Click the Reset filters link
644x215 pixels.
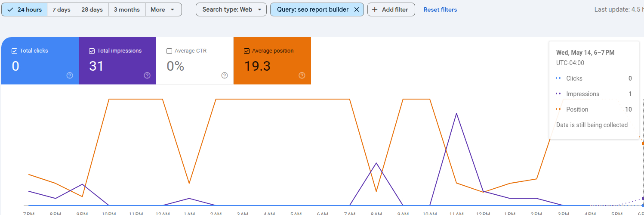[x=440, y=9]
